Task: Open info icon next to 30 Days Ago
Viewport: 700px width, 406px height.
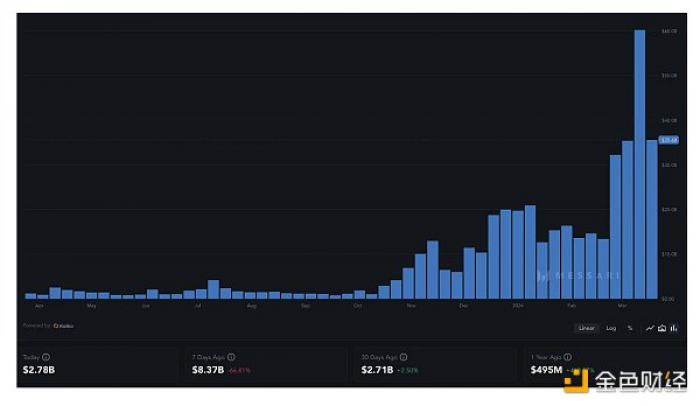Action: [404, 357]
